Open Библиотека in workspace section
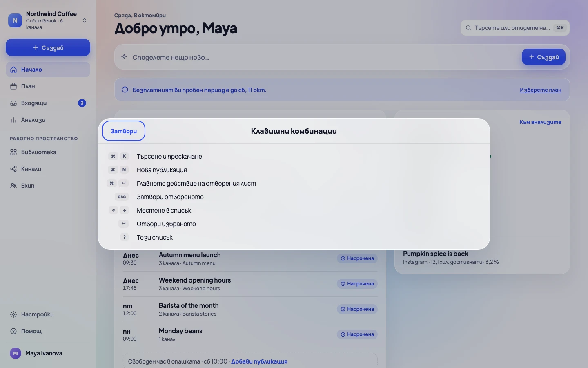588x368 pixels. coord(48,152)
